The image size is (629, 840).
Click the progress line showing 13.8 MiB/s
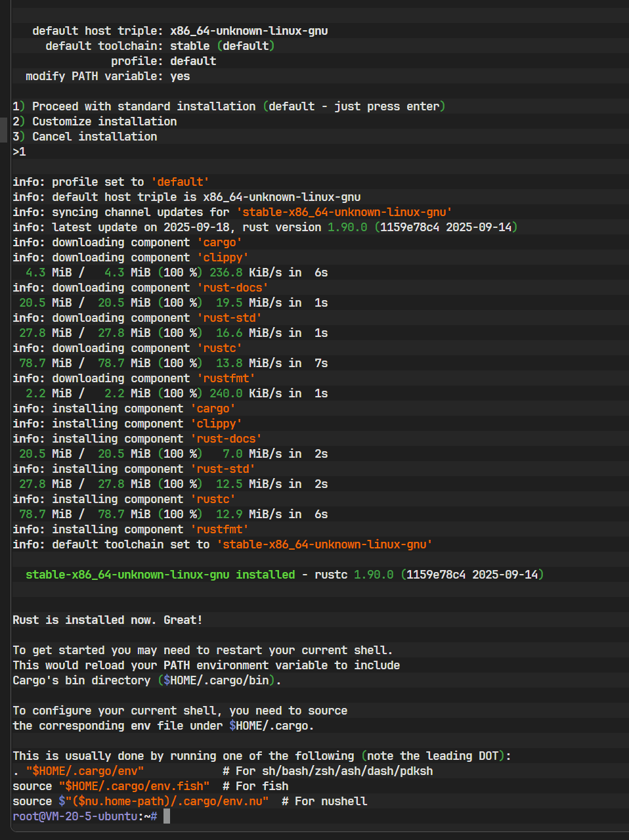click(173, 363)
